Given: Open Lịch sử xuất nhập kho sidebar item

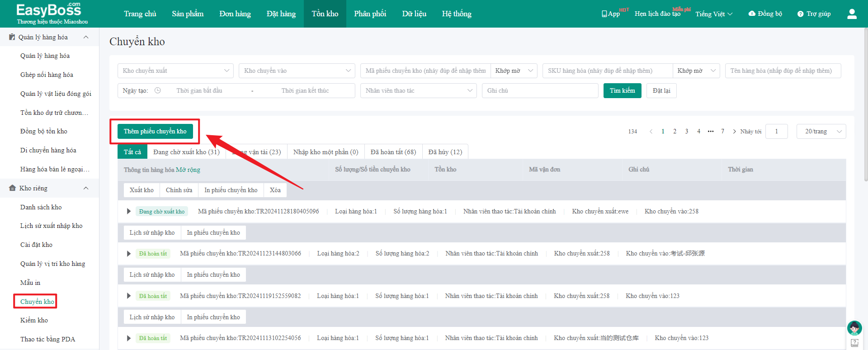Looking at the screenshot, I should [x=52, y=226].
